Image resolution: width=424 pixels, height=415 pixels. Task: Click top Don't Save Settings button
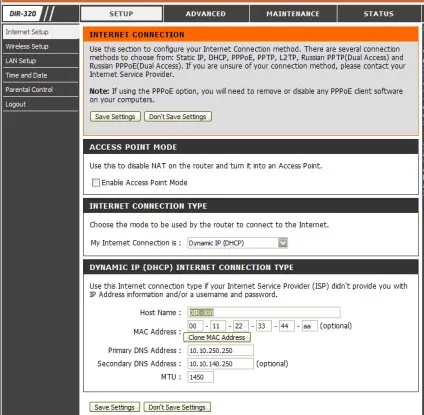click(x=178, y=117)
